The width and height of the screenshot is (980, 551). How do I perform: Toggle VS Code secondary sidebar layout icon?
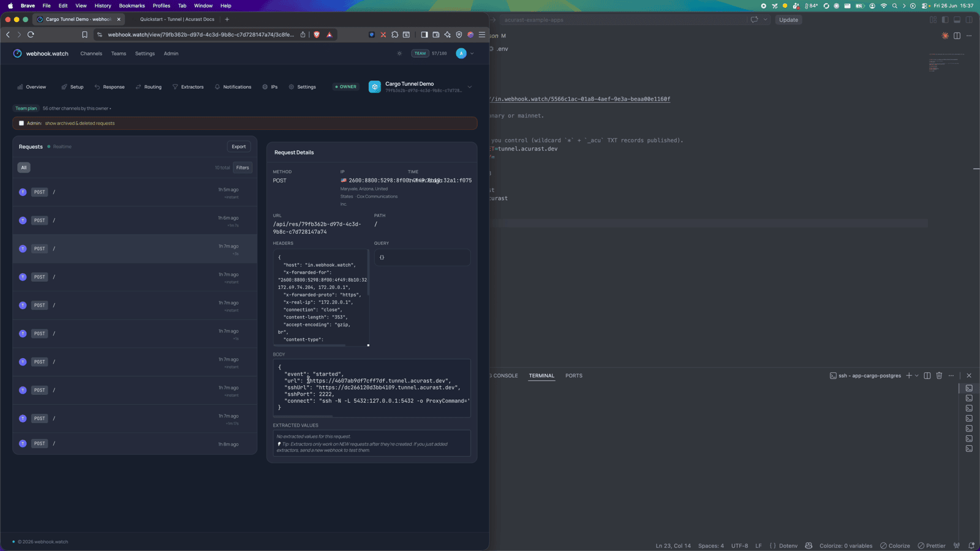[x=969, y=20]
